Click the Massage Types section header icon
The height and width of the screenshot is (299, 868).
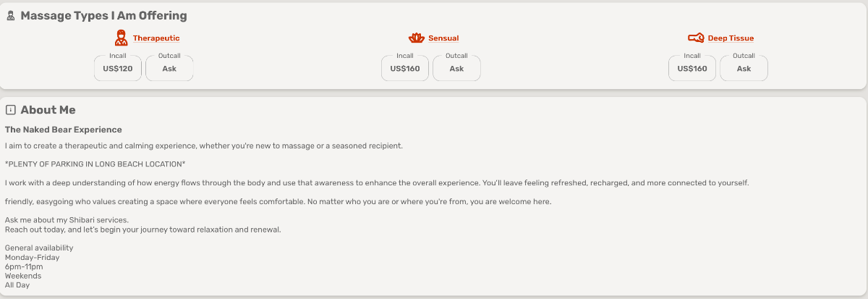(x=10, y=16)
